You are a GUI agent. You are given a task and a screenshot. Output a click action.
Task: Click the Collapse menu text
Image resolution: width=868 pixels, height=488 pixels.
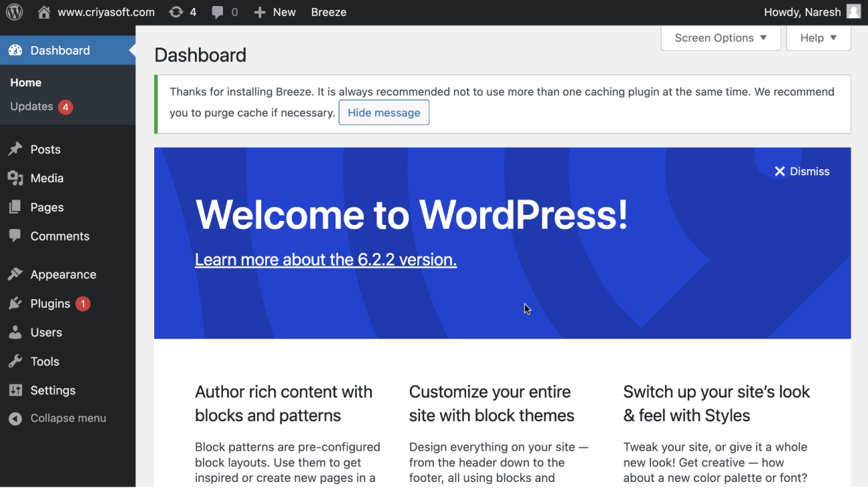68,418
